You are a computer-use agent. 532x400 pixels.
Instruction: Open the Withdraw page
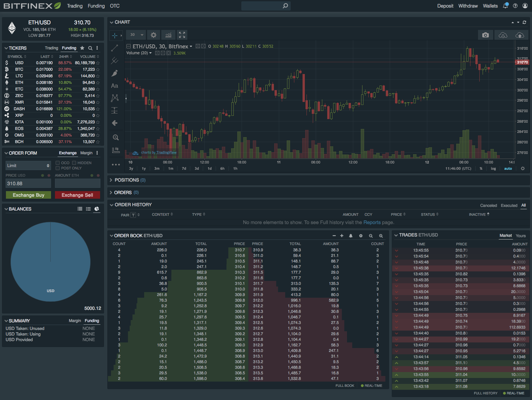point(468,6)
